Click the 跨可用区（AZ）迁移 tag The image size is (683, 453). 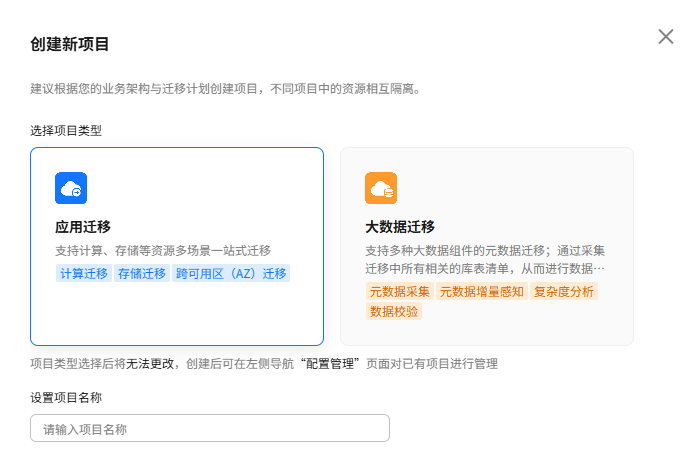[231, 274]
